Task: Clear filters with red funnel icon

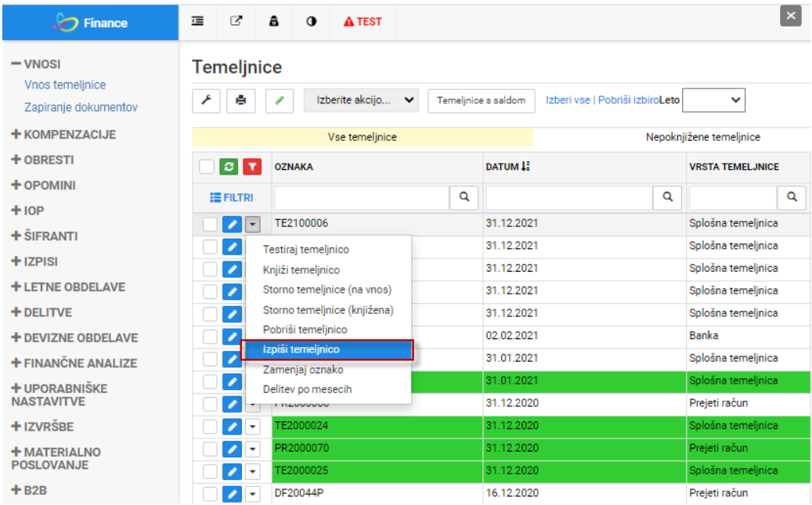Action: point(252,167)
